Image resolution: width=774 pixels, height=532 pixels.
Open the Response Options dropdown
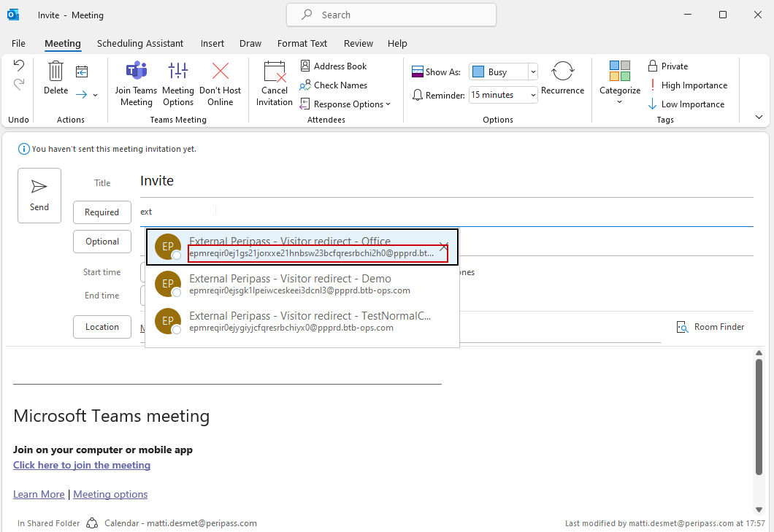(x=345, y=104)
